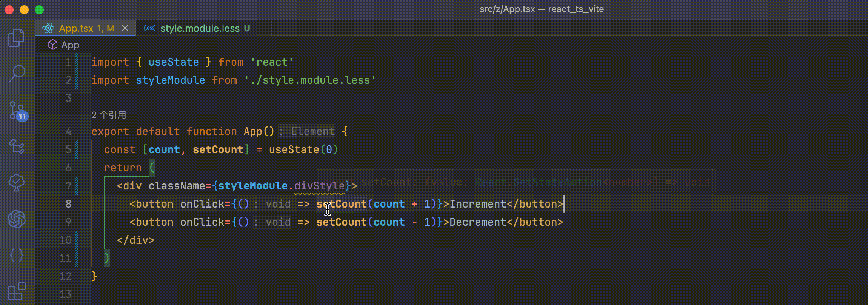Open the Extensions view
Viewport: 868px width, 305px height.
click(17, 291)
